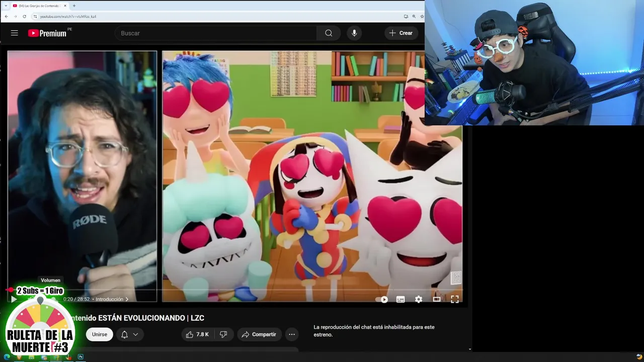The image size is (644, 362).
Task: Enter full screen mode
Action: pyautogui.click(x=455, y=299)
